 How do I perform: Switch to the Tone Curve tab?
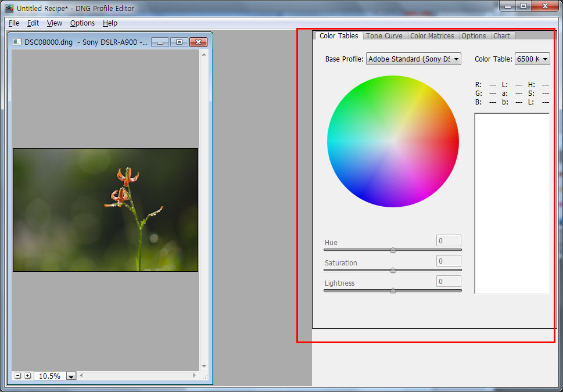tap(384, 36)
